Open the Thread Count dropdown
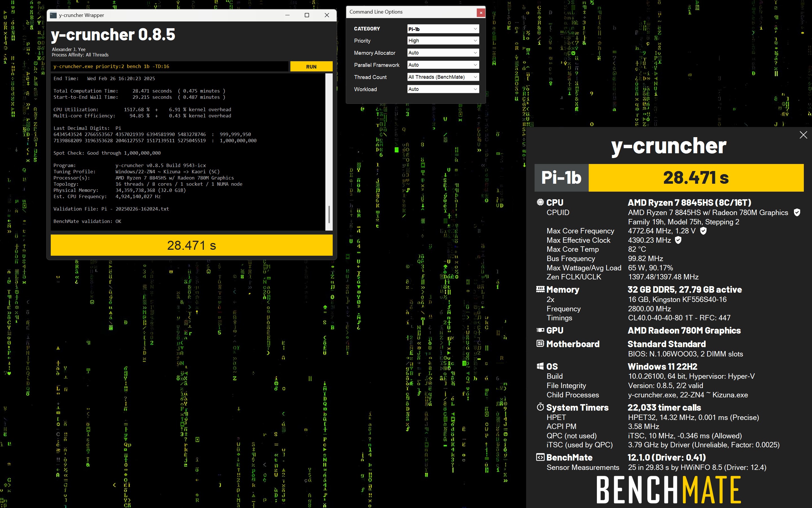The width and height of the screenshot is (812, 508). [x=443, y=77]
